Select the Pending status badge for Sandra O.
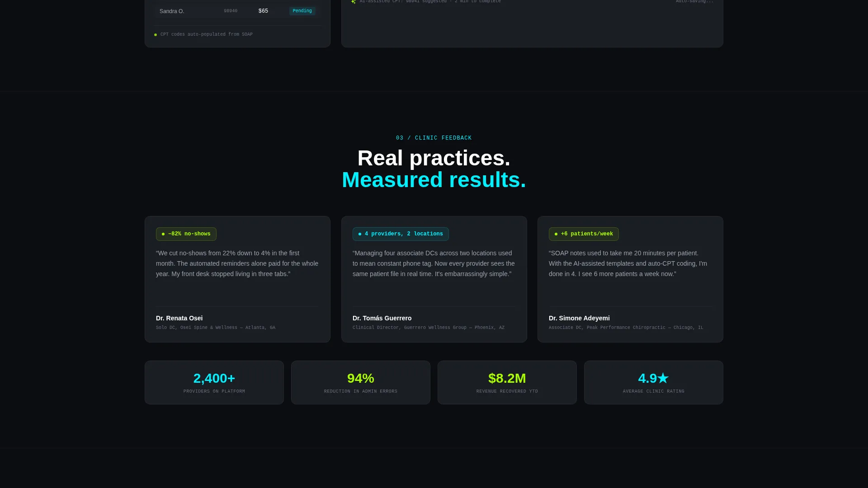The height and width of the screenshot is (488, 868). point(302,11)
